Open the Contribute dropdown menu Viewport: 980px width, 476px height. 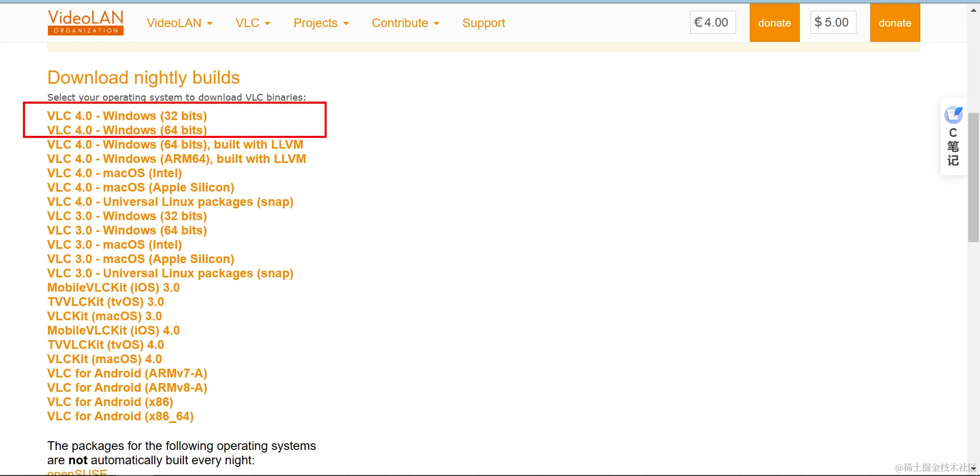click(405, 23)
